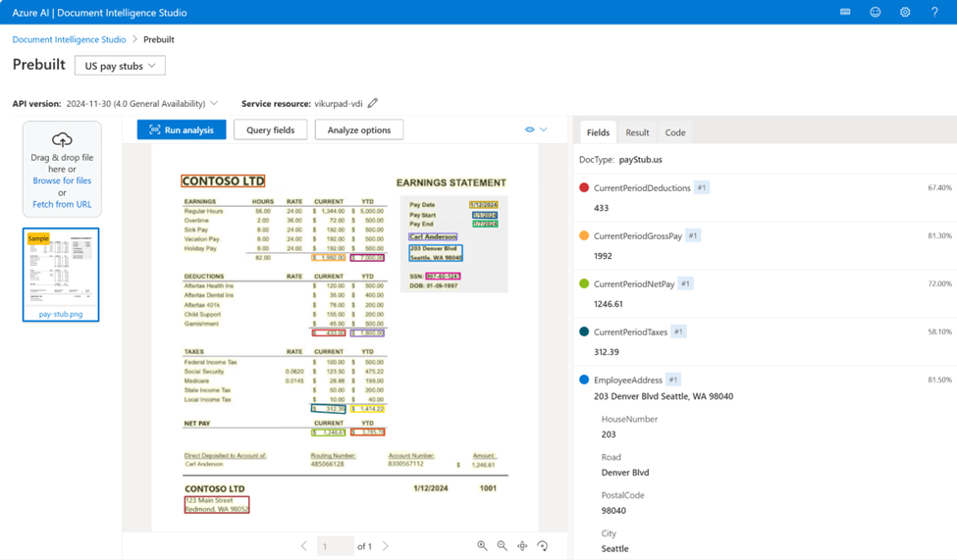The width and height of the screenshot is (957, 560).
Task: Click the Prebuilt breadcrumb text
Action: (159, 39)
